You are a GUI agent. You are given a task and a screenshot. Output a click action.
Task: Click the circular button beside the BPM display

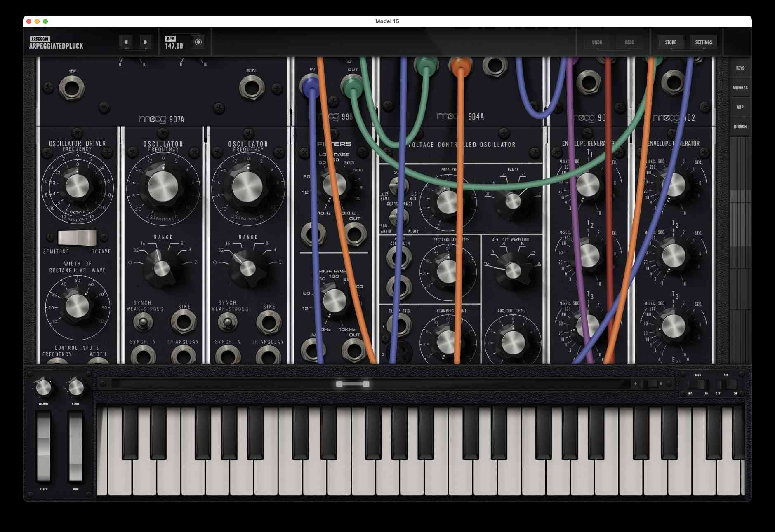click(198, 42)
